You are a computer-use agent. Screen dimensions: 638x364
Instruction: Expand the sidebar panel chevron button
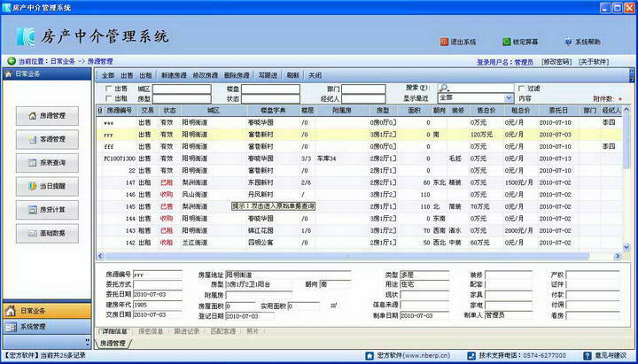tap(87, 342)
